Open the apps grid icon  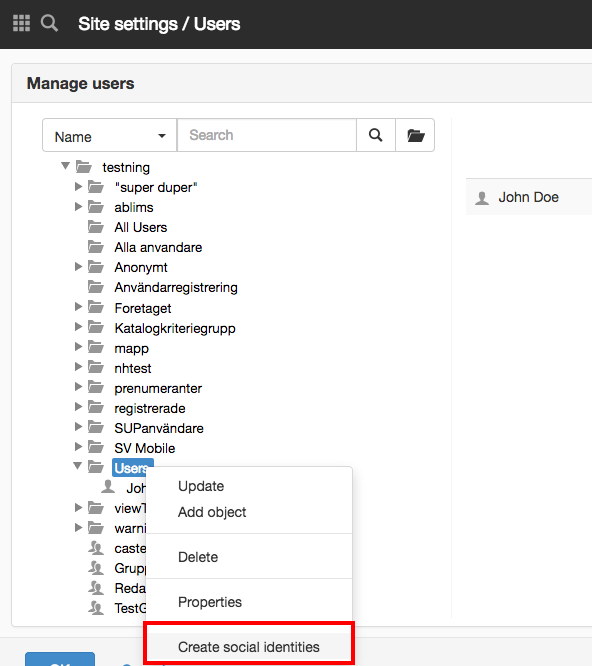tap(21, 23)
